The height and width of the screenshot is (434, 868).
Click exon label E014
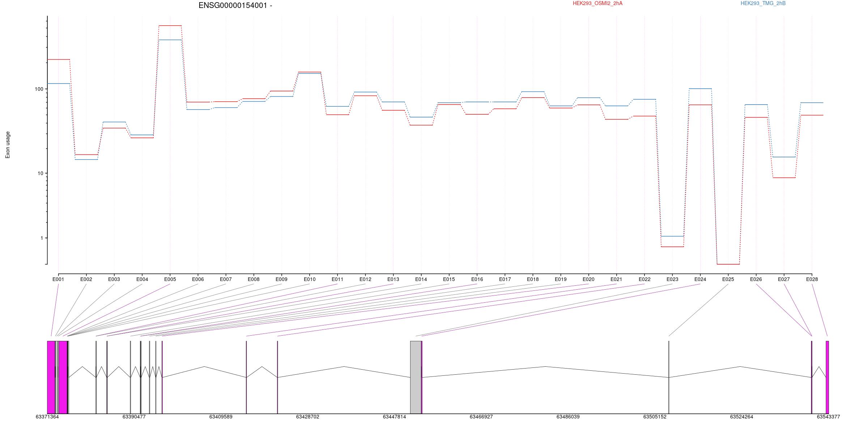tap(421, 279)
